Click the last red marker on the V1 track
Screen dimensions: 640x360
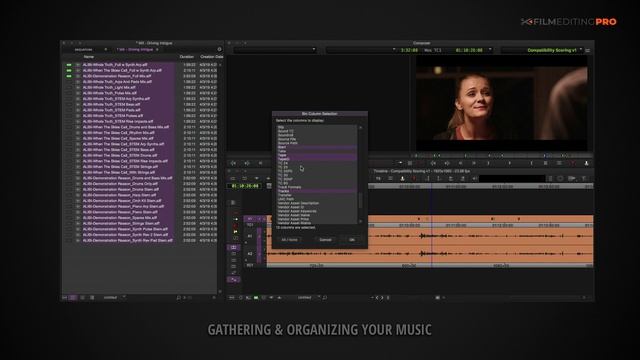pyautogui.click(x=519, y=219)
